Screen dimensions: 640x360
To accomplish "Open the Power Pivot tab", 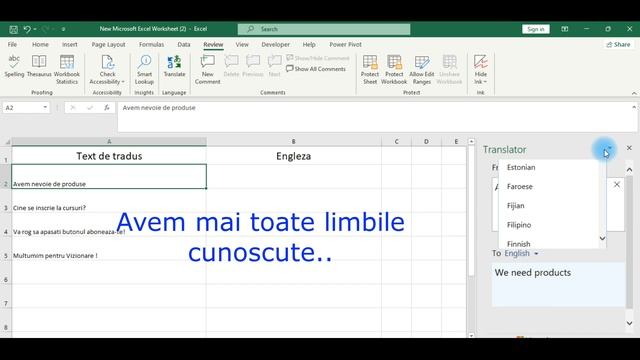I will [x=345, y=44].
